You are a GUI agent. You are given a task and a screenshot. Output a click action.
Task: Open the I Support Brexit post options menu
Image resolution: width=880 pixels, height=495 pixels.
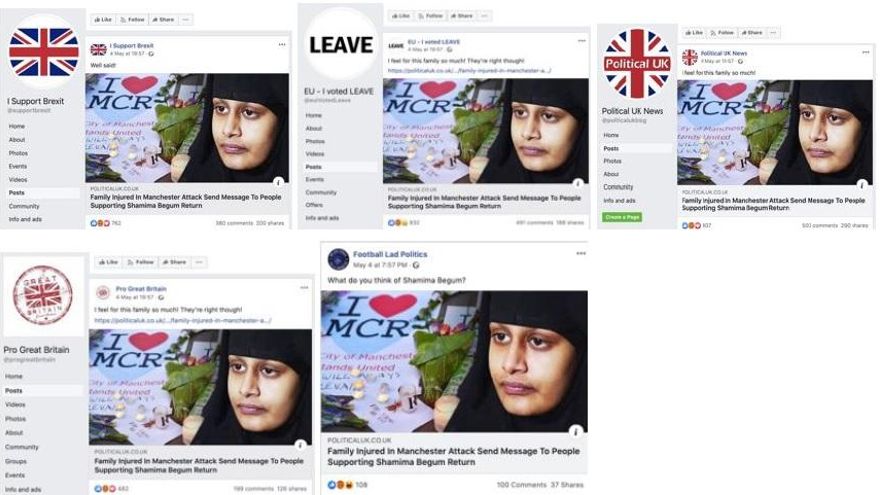(282, 45)
